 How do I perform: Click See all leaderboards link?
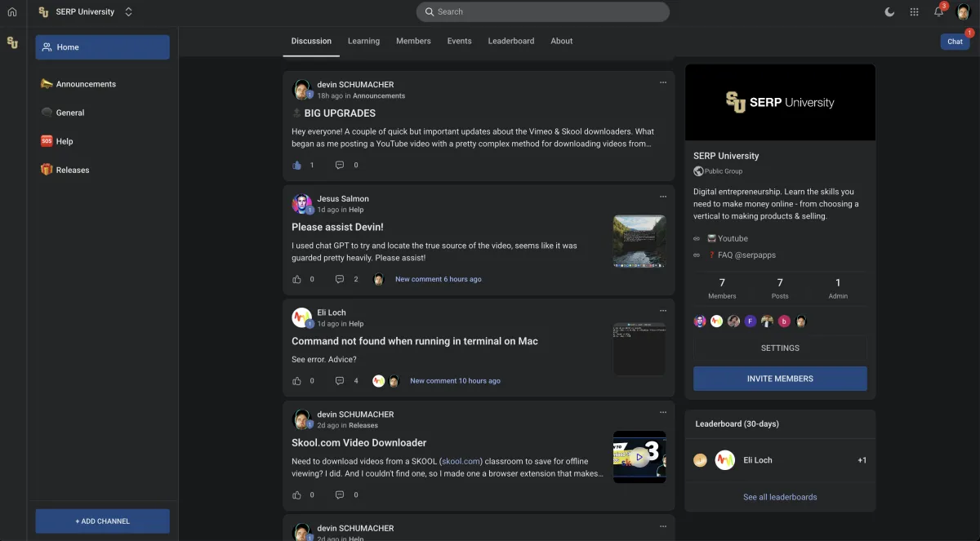point(780,497)
